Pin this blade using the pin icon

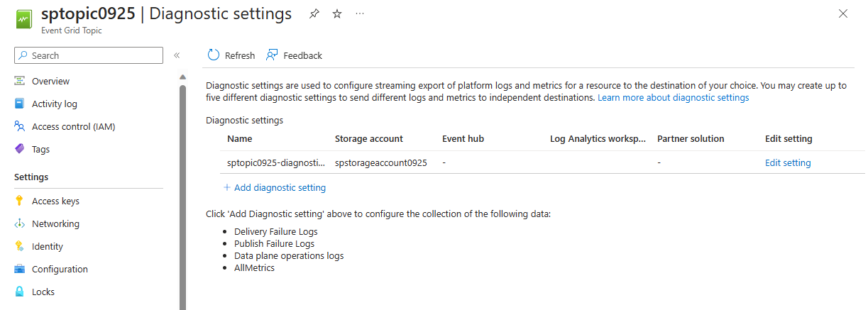(314, 13)
